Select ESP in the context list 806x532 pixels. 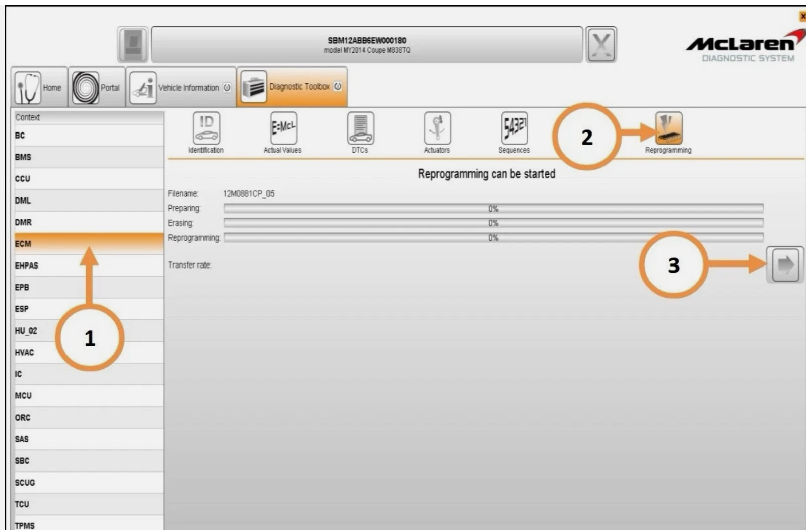(x=89, y=309)
